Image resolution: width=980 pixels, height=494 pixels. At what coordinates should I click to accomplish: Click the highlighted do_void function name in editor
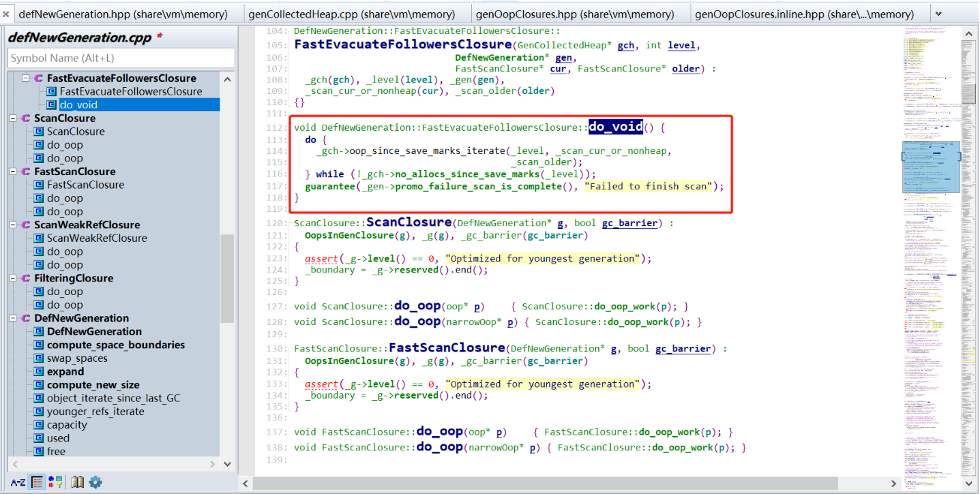pyautogui.click(x=616, y=127)
